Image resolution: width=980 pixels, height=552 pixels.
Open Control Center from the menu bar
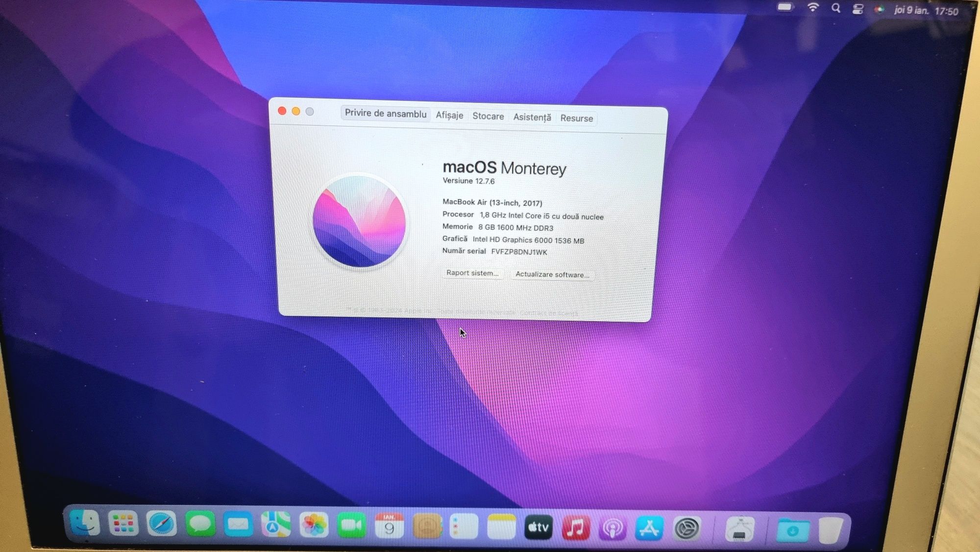click(x=858, y=9)
